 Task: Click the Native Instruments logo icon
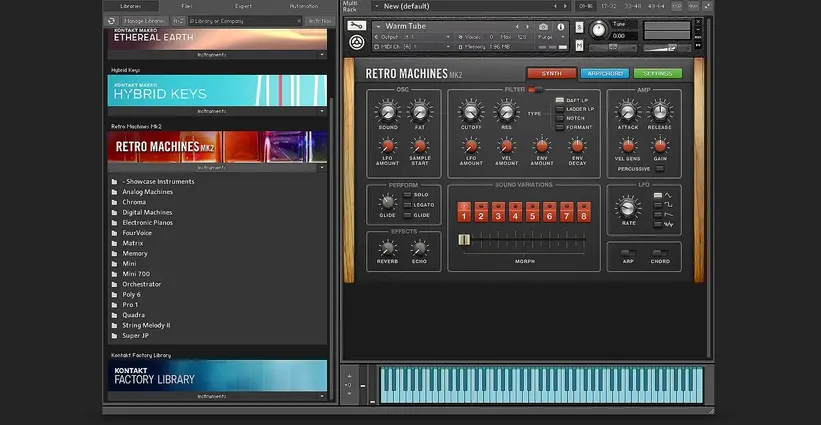click(x=357, y=42)
